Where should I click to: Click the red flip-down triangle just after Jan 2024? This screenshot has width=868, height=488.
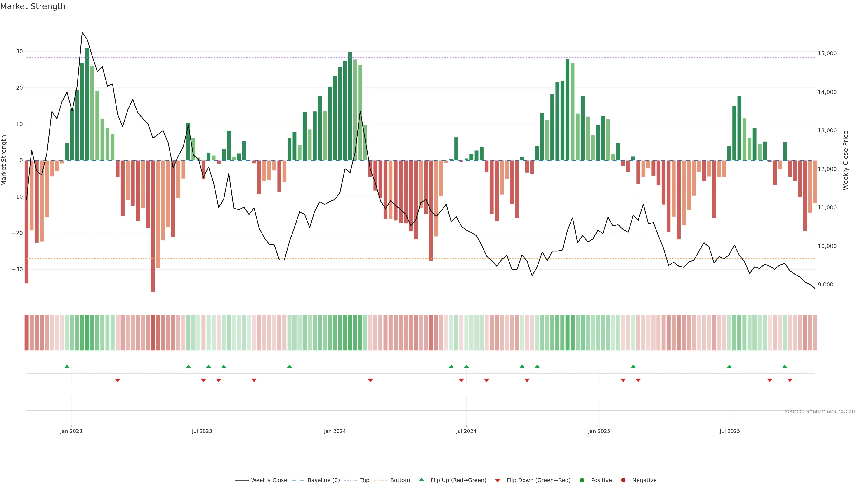coord(370,380)
